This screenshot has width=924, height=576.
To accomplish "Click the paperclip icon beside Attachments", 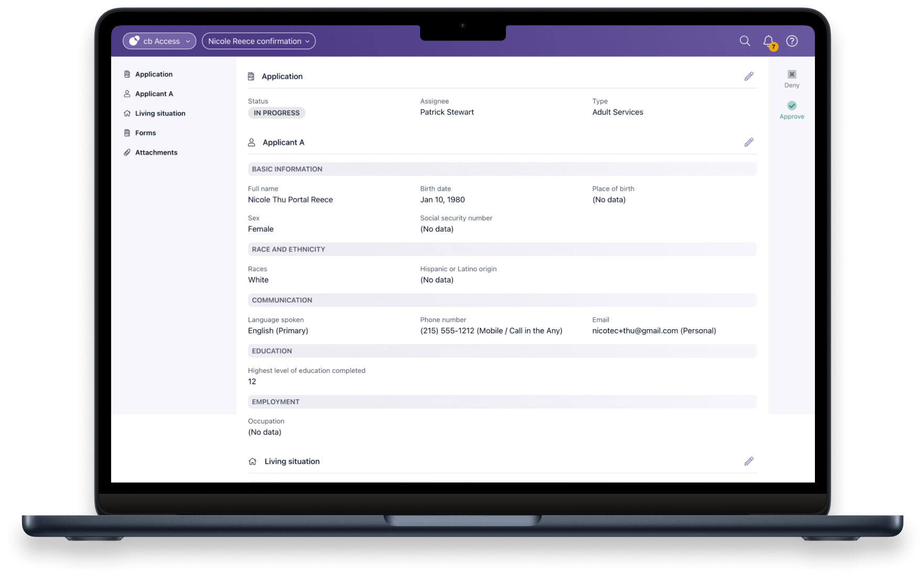I will 126,152.
